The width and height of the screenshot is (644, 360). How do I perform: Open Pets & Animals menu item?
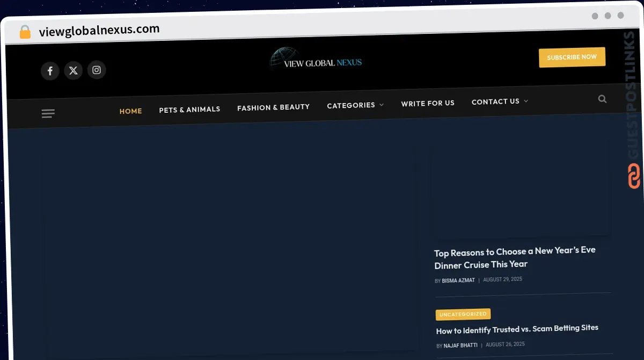coord(189,110)
